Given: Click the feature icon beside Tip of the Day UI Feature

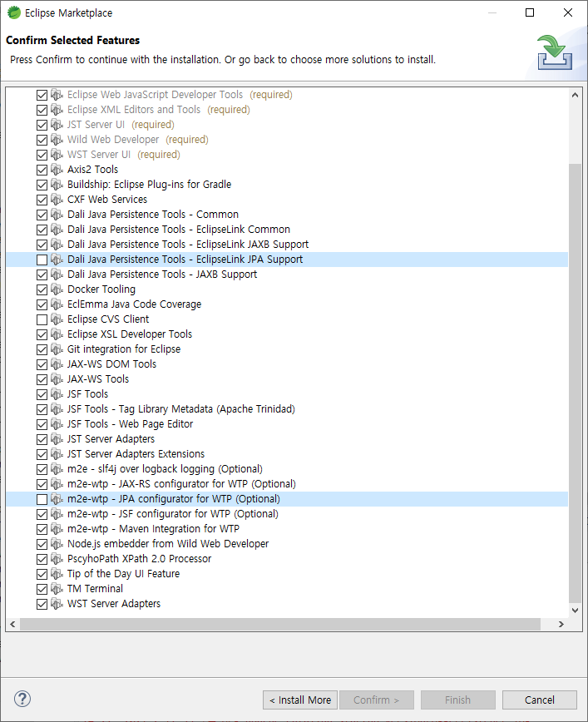Looking at the screenshot, I should point(57,574).
